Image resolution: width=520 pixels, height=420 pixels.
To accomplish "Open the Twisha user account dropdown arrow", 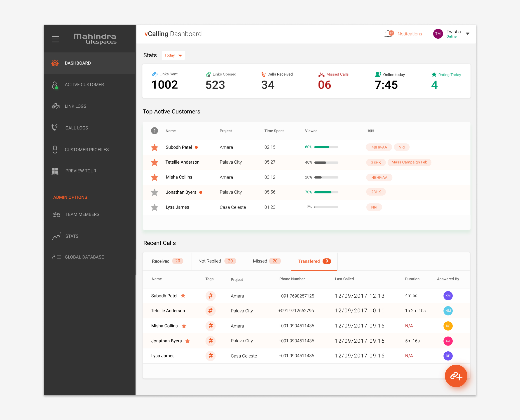I will coord(468,34).
